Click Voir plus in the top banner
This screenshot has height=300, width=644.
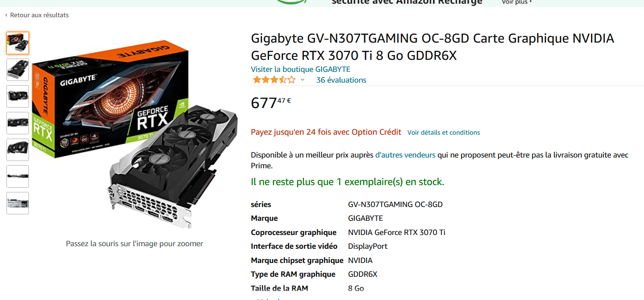516,2
